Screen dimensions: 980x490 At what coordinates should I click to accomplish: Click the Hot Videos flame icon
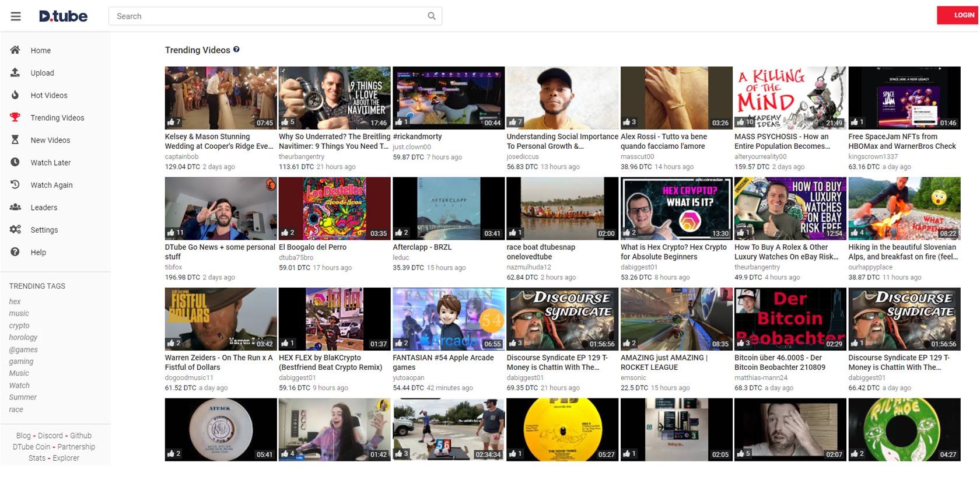click(15, 95)
